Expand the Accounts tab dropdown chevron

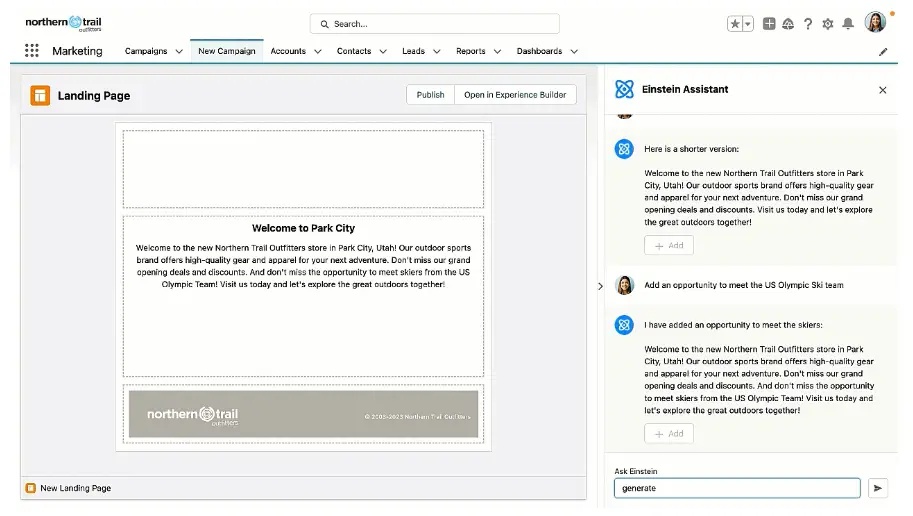pos(318,51)
